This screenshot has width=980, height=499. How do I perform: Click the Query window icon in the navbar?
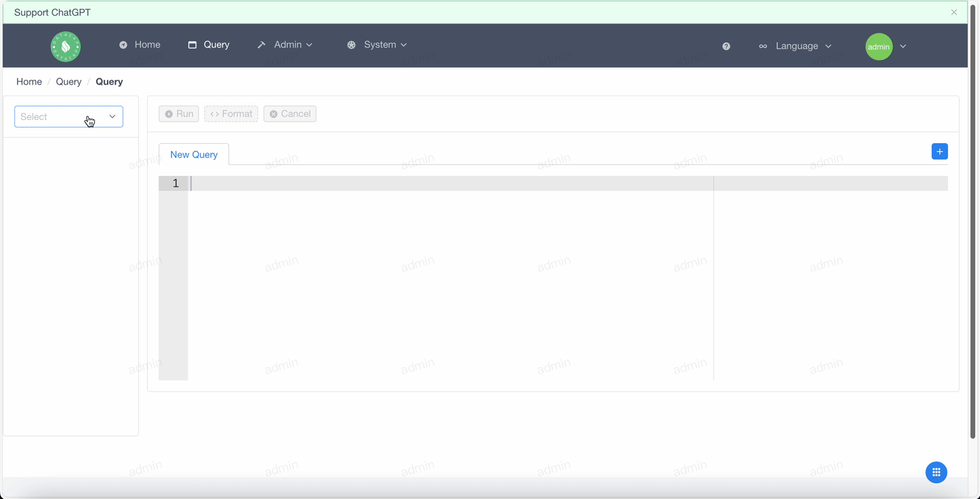[x=192, y=44]
